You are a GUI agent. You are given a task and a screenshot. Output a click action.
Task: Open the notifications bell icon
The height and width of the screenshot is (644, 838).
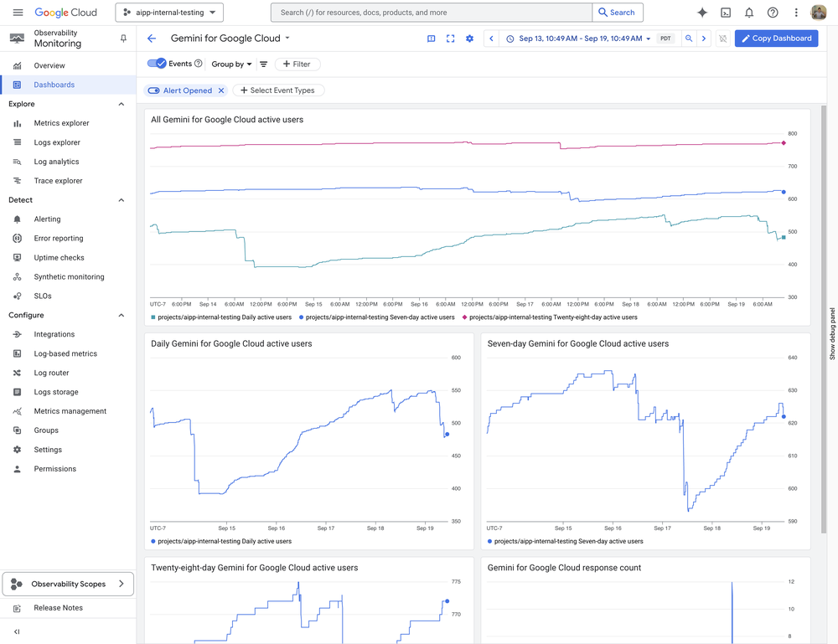click(748, 13)
